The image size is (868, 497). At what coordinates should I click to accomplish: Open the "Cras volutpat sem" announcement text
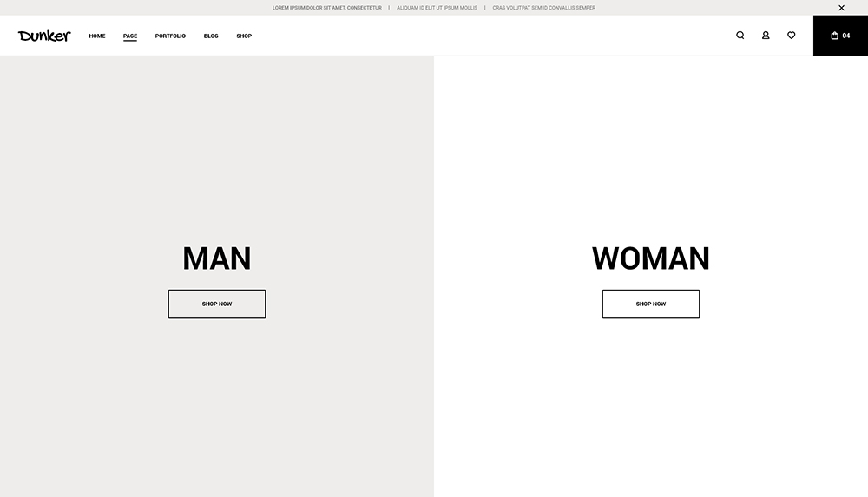click(543, 8)
